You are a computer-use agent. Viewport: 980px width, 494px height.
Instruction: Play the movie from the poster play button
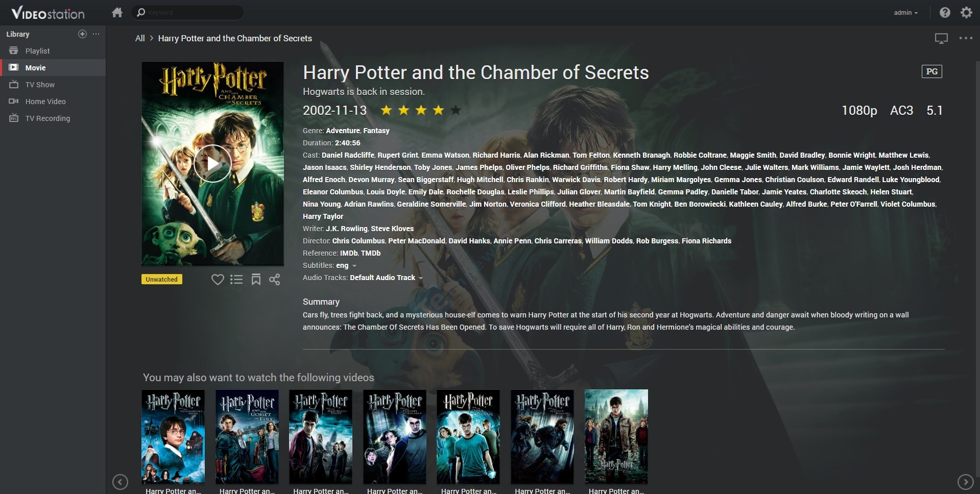point(212,164)
